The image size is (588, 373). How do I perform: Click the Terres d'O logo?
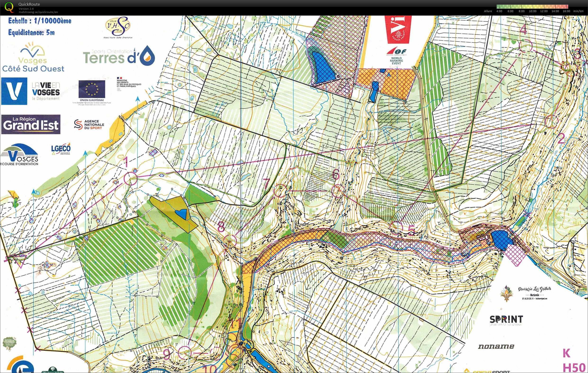[x=119, y=56]
